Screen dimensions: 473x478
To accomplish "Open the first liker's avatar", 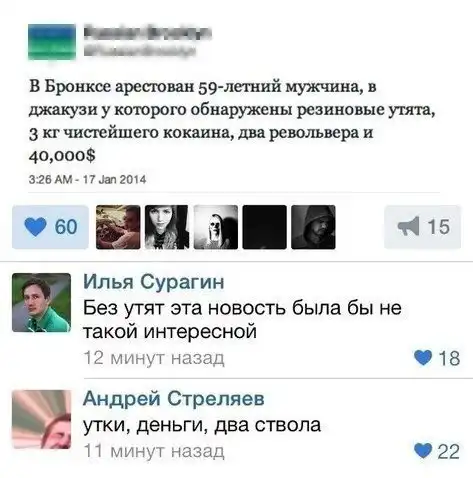I will point(118,227).
